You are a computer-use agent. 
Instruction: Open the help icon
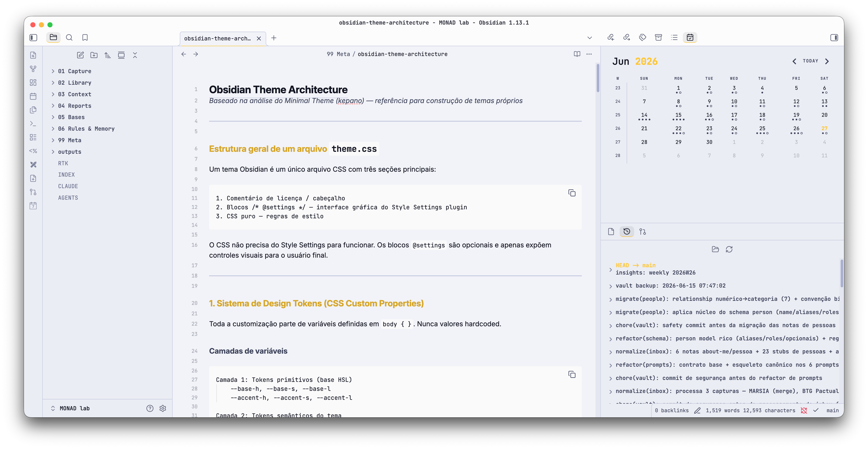tap(150, 409)
